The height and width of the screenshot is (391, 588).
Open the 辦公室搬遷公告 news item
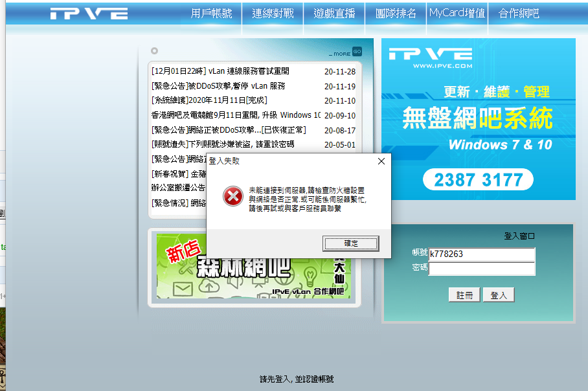pyautogui.click(x=179, y=188)
